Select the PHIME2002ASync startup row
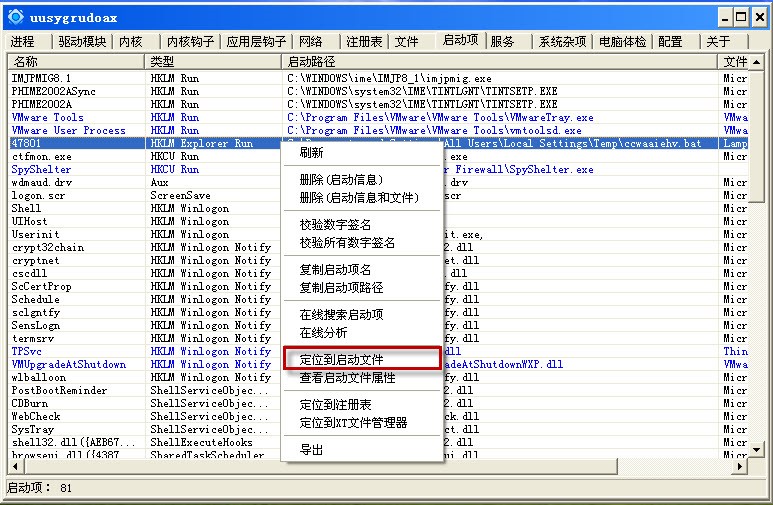773x505 pixels. (x=379, y=91)
